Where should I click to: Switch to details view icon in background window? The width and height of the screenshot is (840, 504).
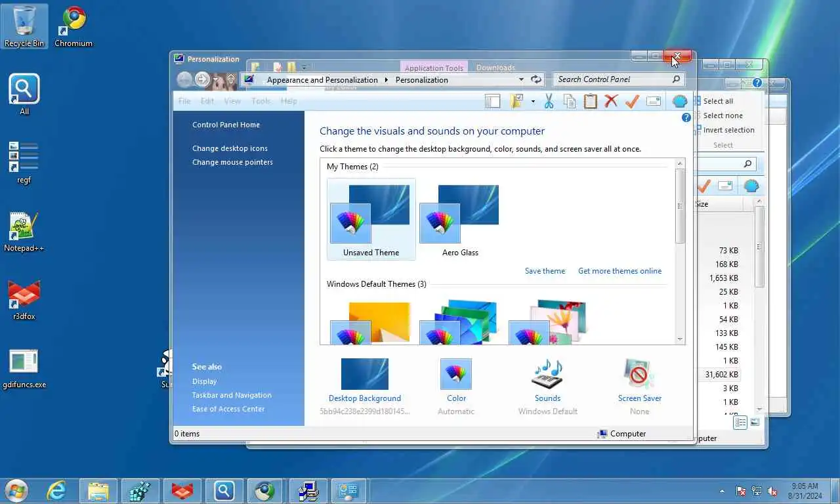(741, 423)
